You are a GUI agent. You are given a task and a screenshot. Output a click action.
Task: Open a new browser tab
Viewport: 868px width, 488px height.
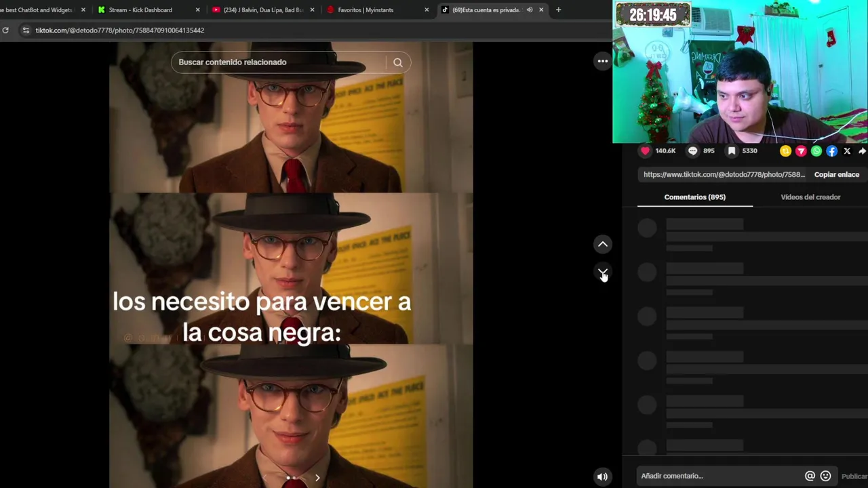(x=558, y=9)
